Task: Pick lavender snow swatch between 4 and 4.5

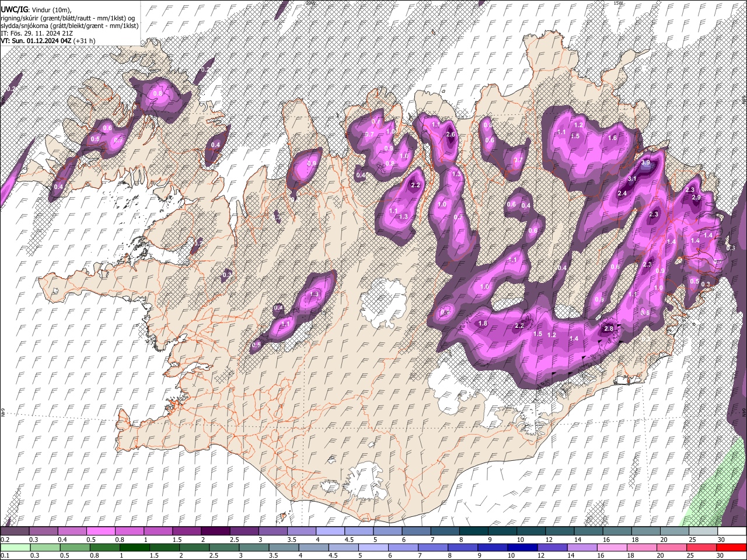Action: tap(330, 531)
